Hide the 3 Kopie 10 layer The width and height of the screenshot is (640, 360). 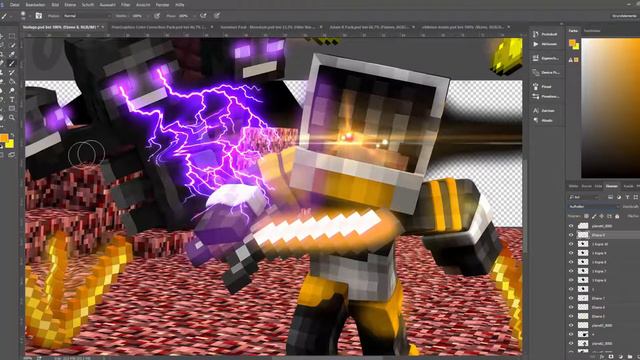coord(571,244)
